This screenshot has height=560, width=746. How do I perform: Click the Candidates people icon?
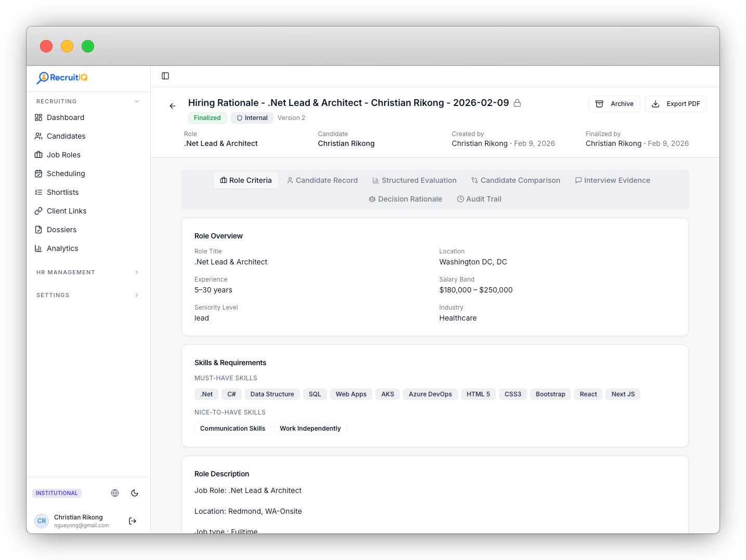[38, 136]
